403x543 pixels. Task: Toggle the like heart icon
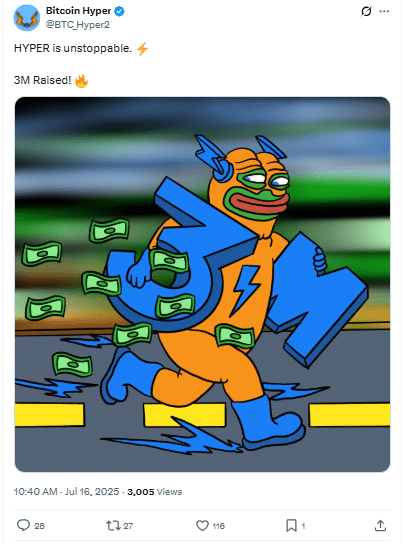click(x=202, y=526)
